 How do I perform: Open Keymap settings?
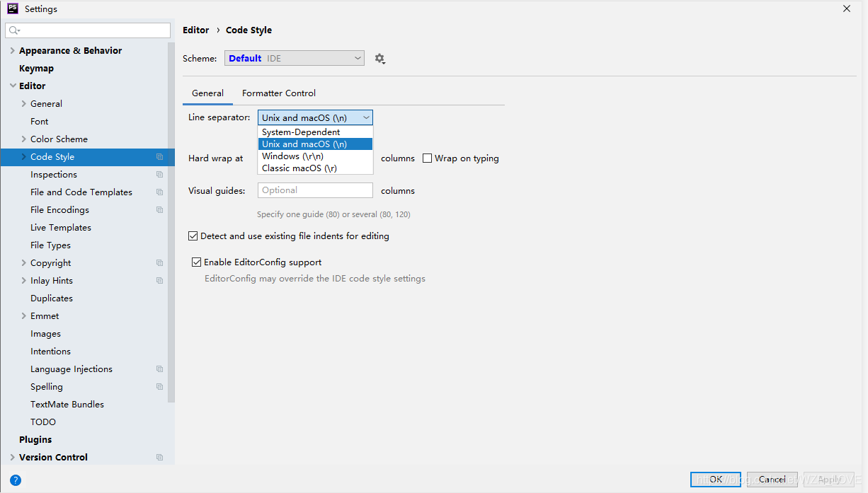pos(36,69)
